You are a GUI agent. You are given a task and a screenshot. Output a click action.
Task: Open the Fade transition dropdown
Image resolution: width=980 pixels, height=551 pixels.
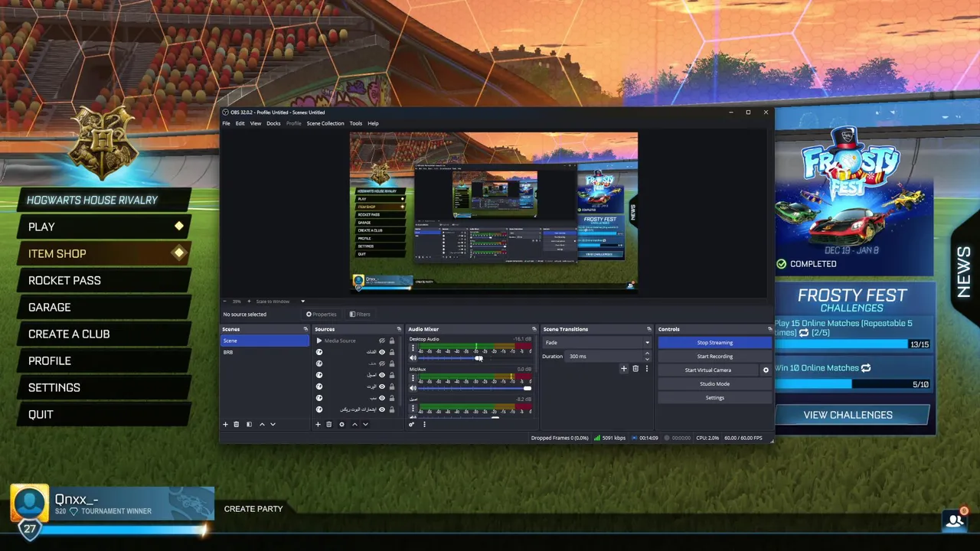point(596,343)
